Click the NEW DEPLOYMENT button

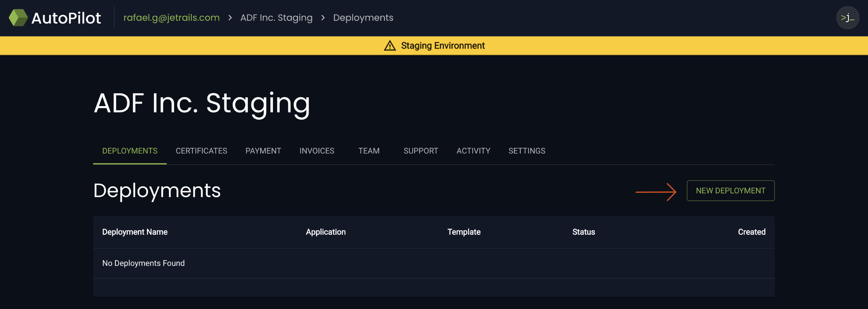pos(731,191)
